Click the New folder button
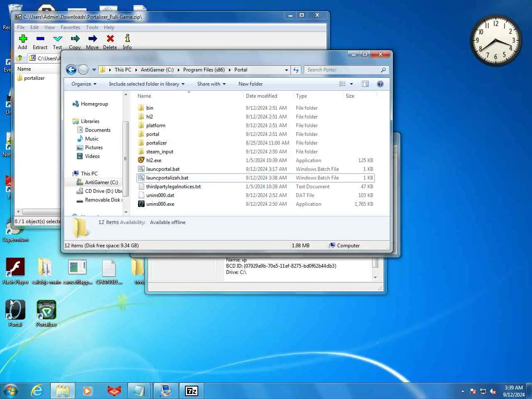 (x=251, y=84)
